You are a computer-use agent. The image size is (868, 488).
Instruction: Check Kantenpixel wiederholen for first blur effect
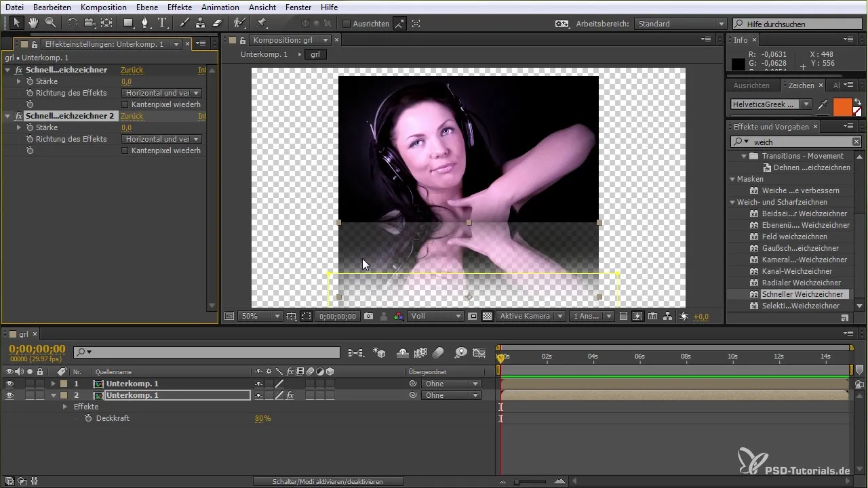click(125, 104)
